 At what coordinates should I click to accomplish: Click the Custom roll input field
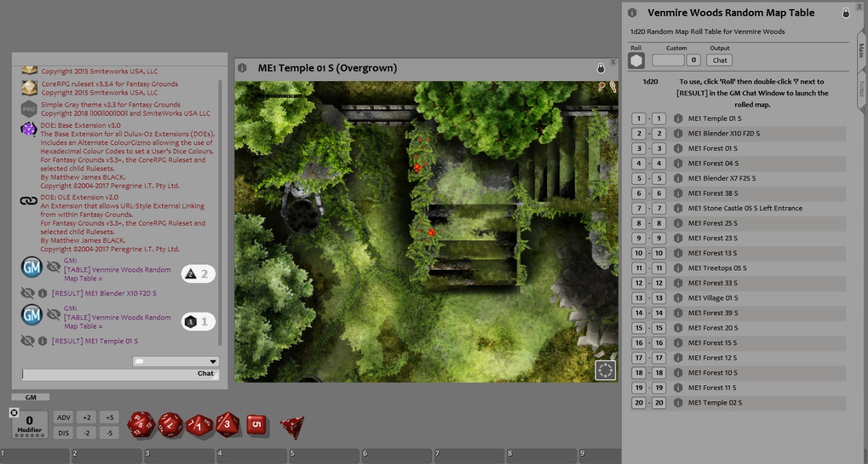667,60
